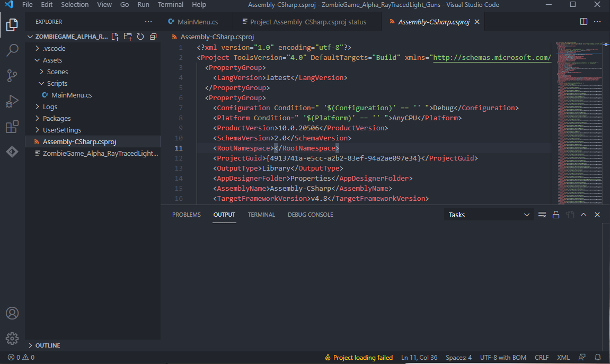This screenshot has width=610, height=364.
Task: Split the editor to the right
Action: tap(584, 22)
